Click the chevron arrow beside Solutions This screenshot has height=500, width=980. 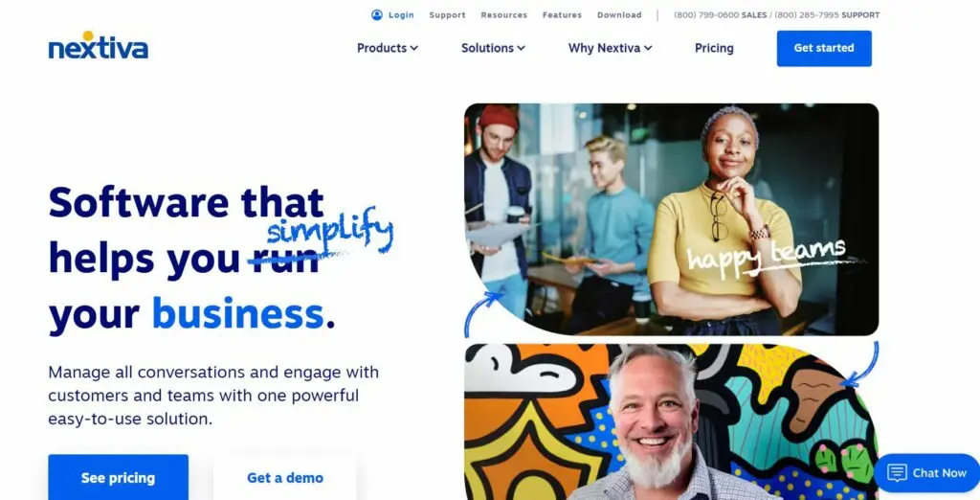pos(522,48)
